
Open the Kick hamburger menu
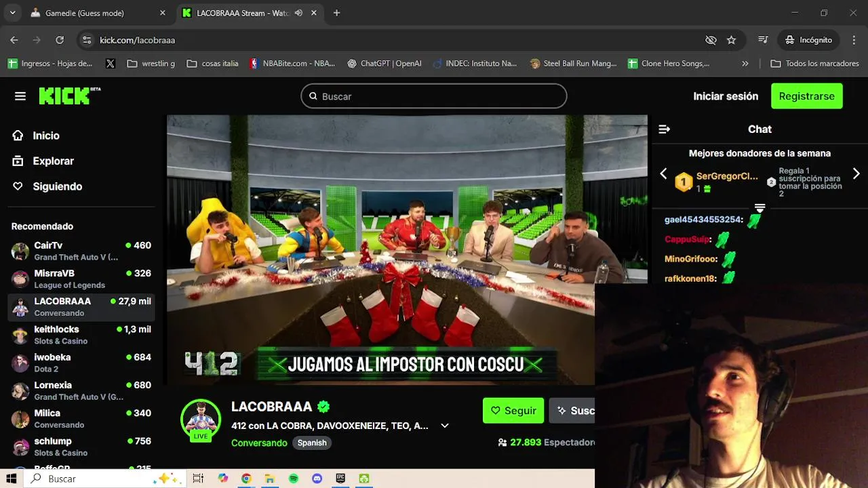[20, 96]
